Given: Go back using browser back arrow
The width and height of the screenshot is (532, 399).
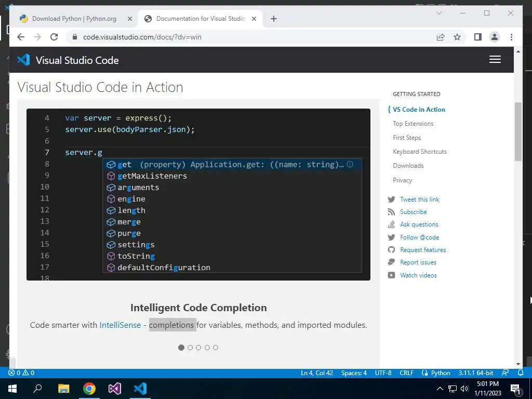Looking at the screenshot, I should pyautogui.click(x=21, y=37).
